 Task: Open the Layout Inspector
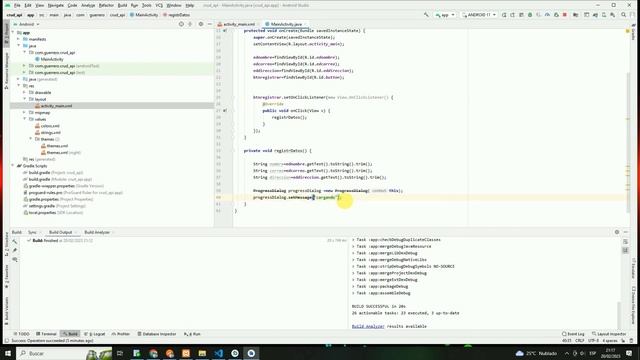[609, 334]
